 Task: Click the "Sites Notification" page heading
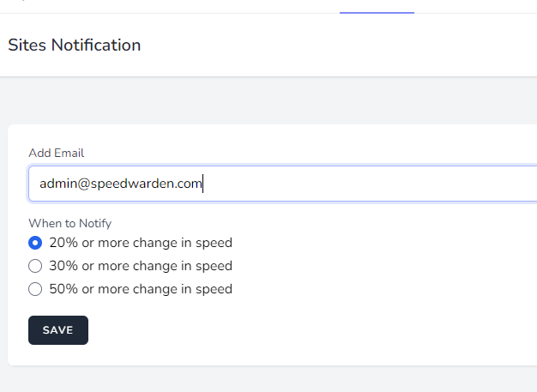[x=75, y=45]
